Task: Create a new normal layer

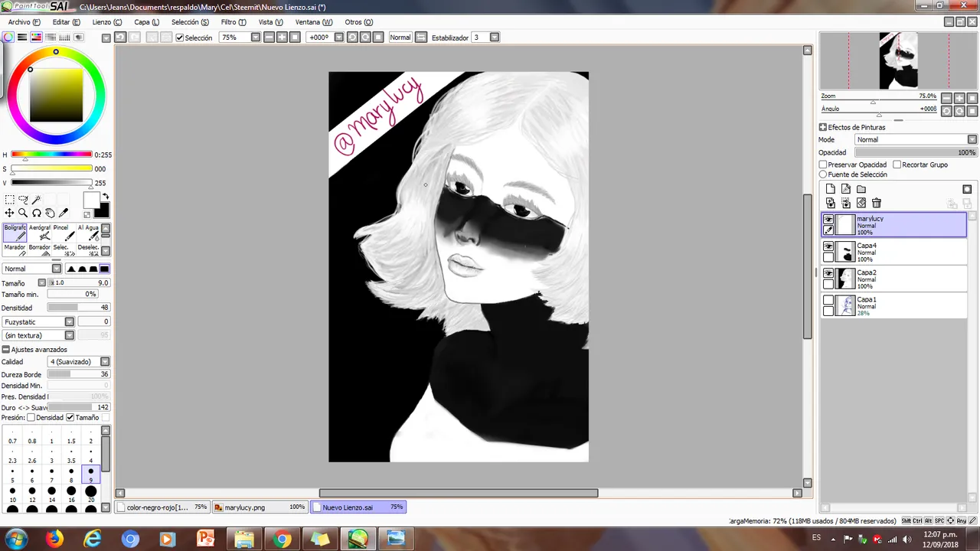Action: pyautogui.click(x=830, y=189)
